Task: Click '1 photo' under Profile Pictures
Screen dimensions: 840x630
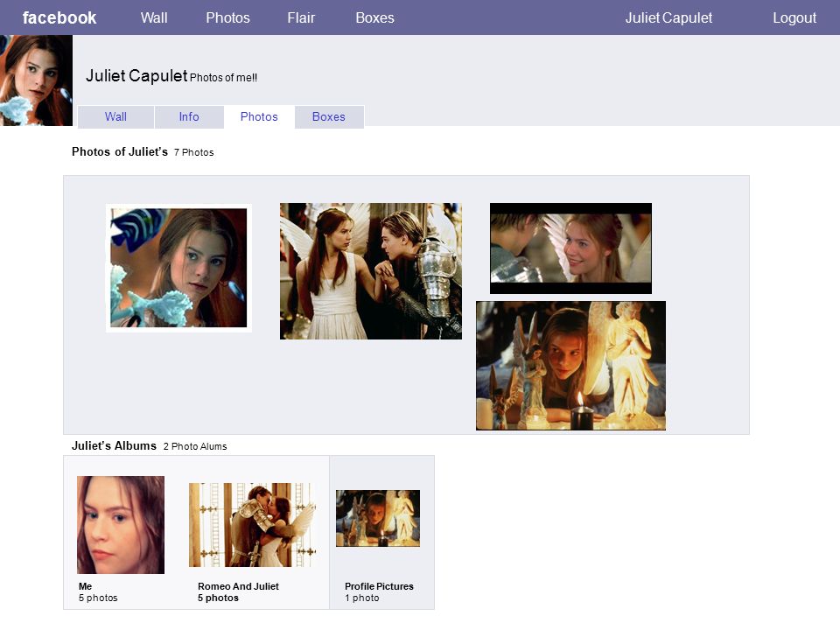Action: point(362,598)
